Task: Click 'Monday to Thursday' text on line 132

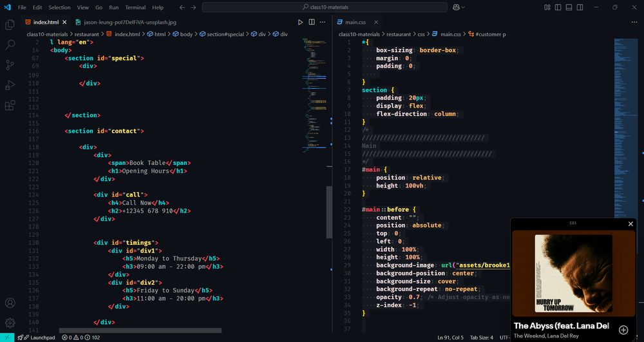Action: click(169, 259)
